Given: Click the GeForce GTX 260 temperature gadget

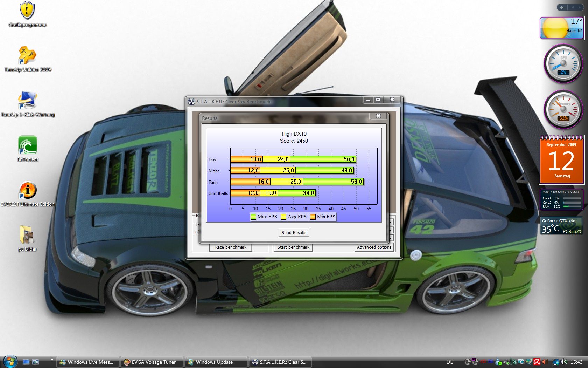Looking at the screenshot, I should click(x=561, y=226).
